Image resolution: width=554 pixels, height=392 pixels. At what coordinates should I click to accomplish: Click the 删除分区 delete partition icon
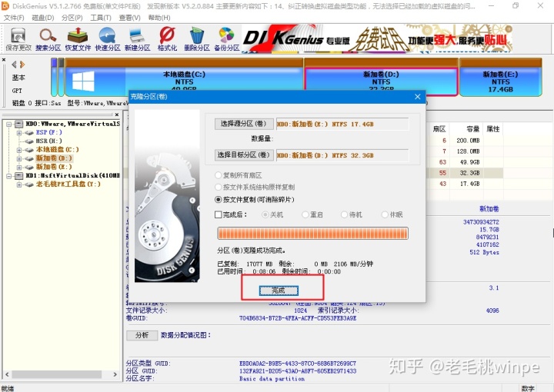(197, 38)
